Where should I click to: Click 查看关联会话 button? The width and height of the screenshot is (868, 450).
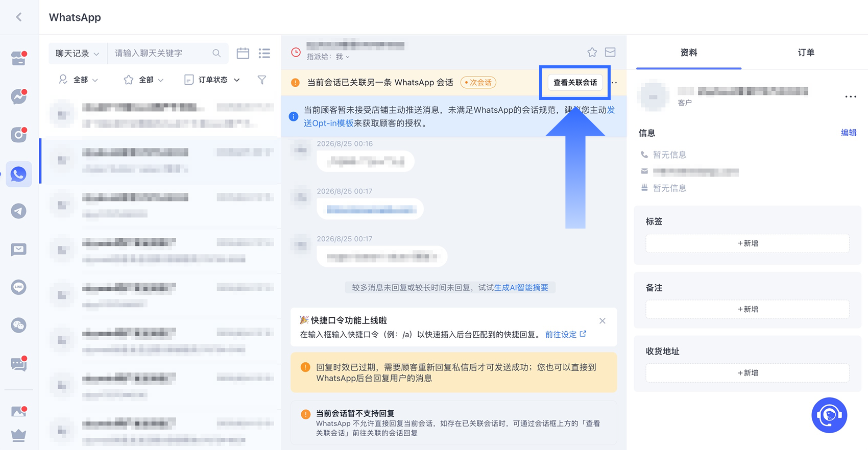click(575, 82)
